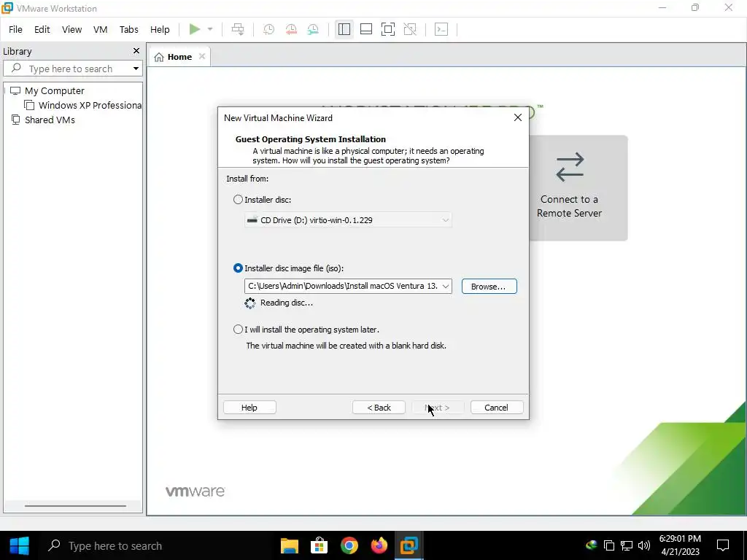The width and height of the screenshot is (747, 560).
Task: Open the CD Drive (D:) dropdown
Action: (x=348, y=220)
